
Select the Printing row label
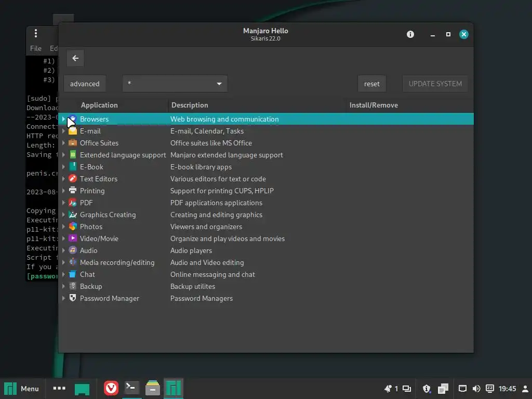92,191
